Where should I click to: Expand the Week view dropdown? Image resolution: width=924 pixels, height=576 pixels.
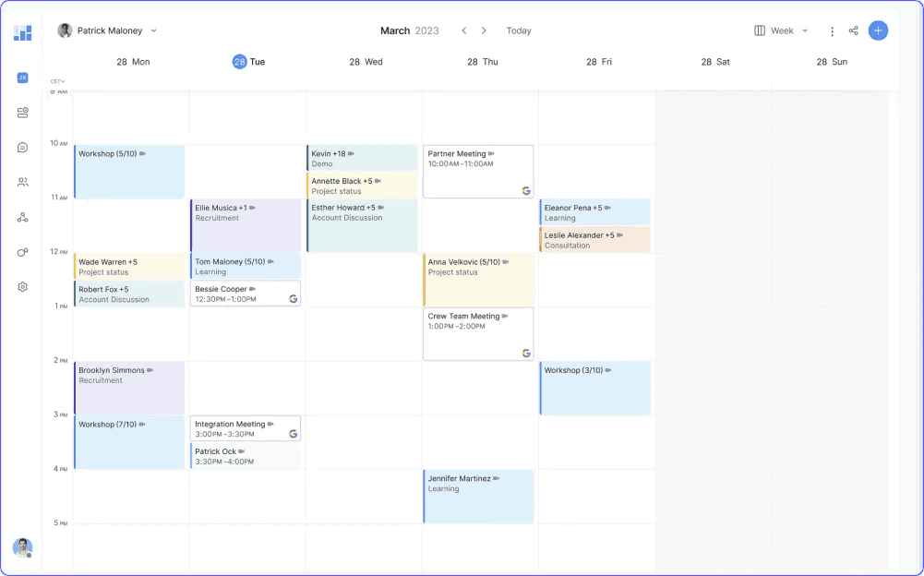[x=781, y=30]
